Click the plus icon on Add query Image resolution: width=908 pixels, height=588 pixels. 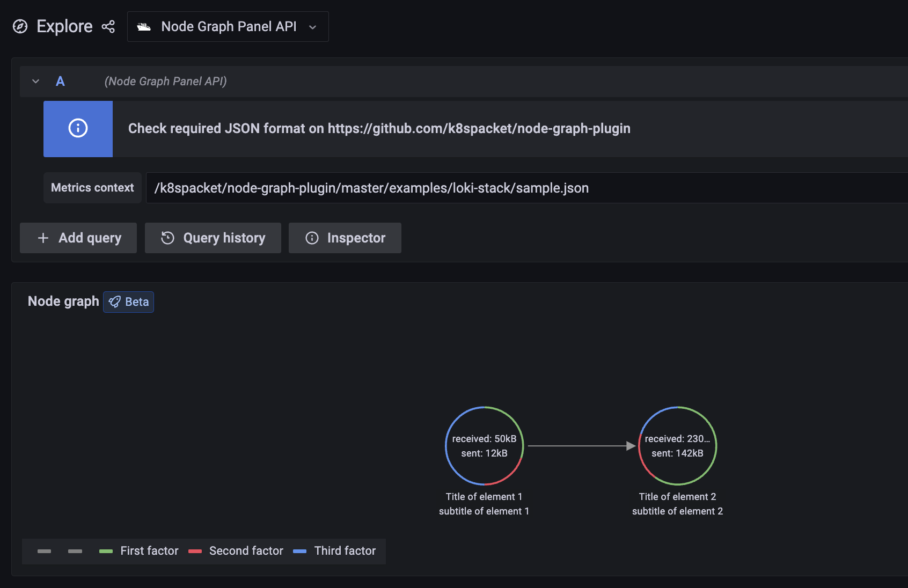pyautogui.click(x=43, y=238)
